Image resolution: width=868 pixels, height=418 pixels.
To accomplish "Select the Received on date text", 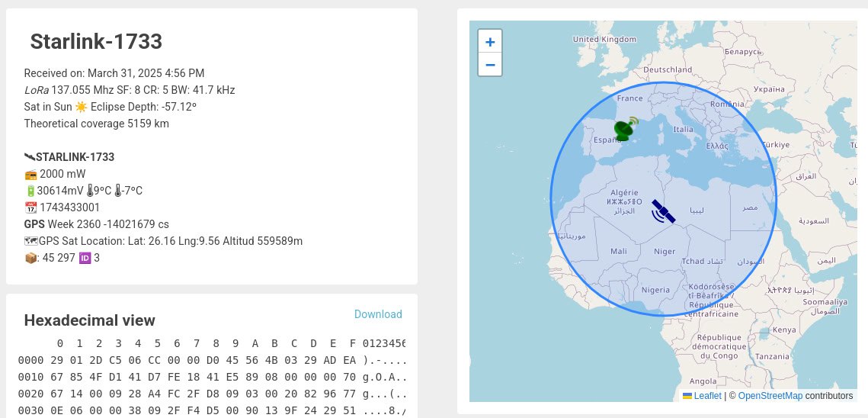I will 114,73.
